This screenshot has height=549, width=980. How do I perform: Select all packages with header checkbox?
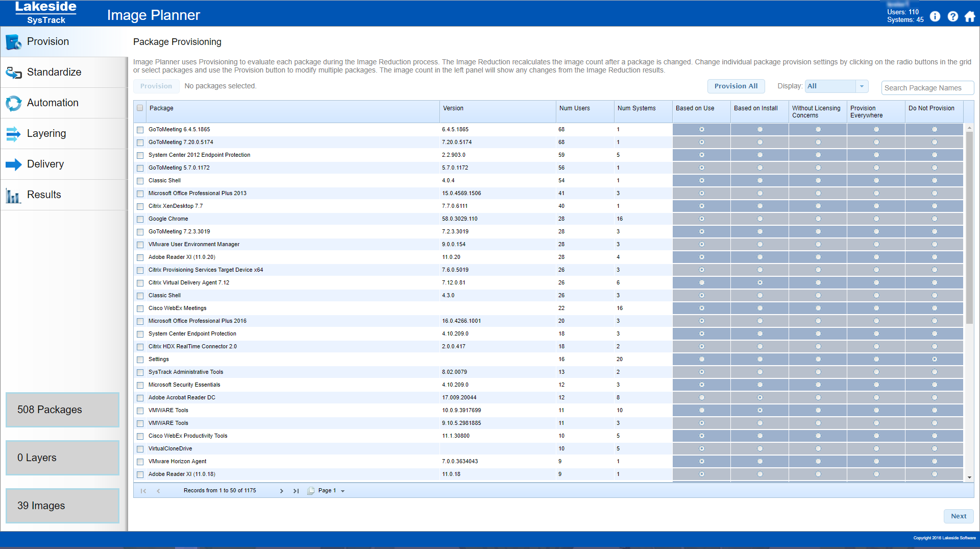140,108
